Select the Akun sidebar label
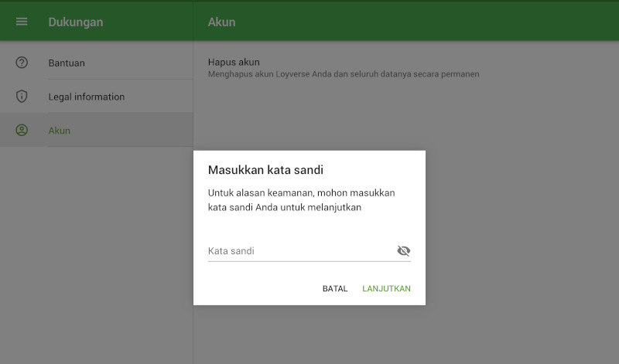Image resolution: width=619 pixels, height=364 pixels. pos(60,131)
